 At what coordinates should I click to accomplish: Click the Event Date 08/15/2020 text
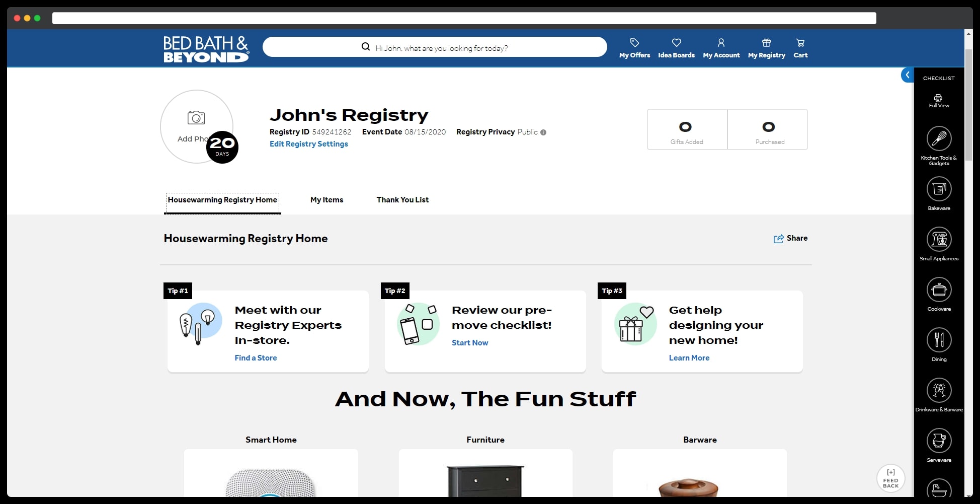pos(403,132)
